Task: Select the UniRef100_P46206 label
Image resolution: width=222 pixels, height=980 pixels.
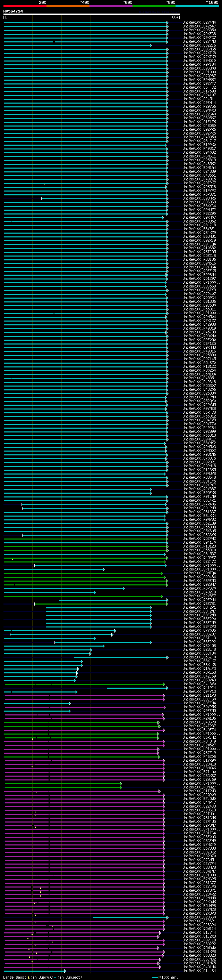Action: click(199, 757)
